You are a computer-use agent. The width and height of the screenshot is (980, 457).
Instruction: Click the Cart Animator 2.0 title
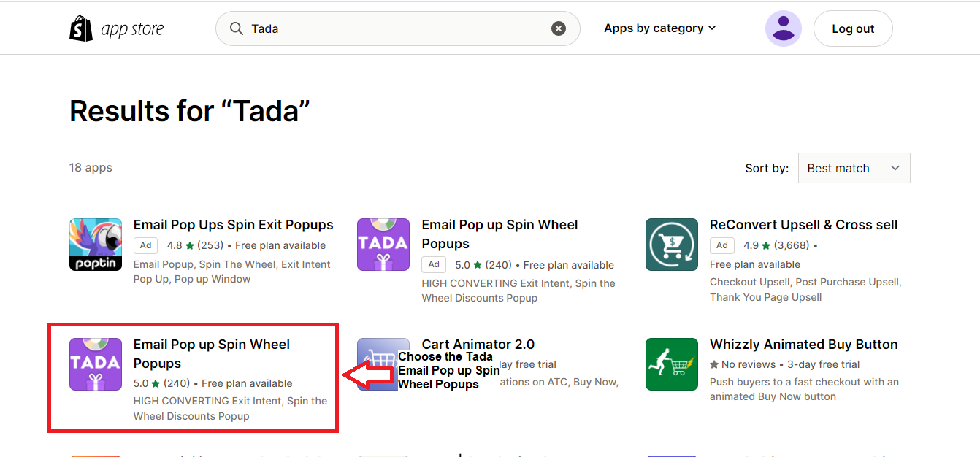click(x=478, y=345)
